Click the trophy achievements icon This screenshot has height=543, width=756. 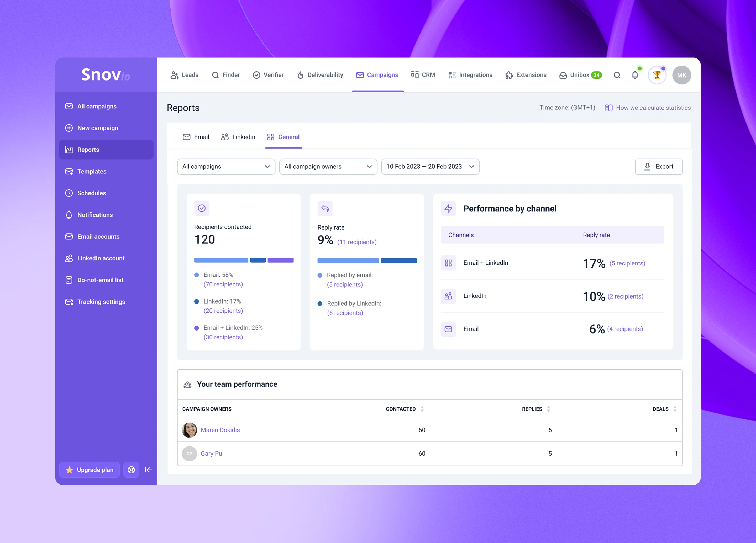click(657, 75)
